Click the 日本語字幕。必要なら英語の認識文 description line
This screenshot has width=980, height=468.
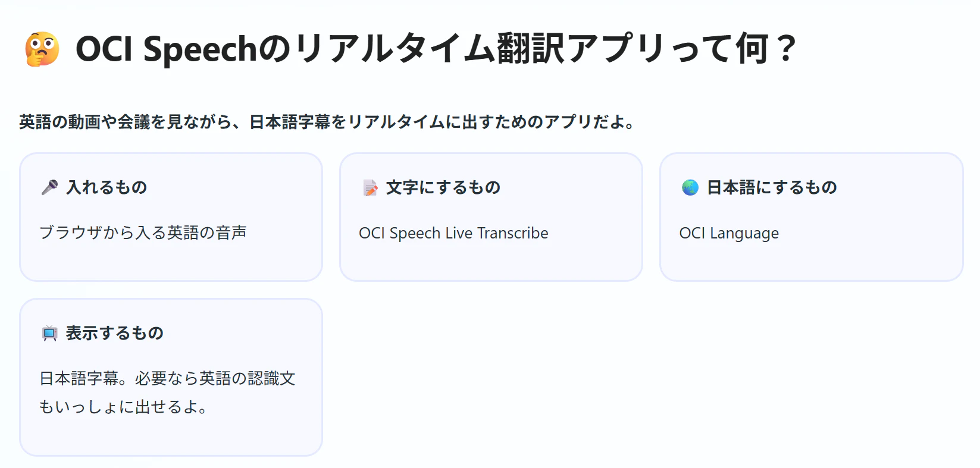click(167, 378)
